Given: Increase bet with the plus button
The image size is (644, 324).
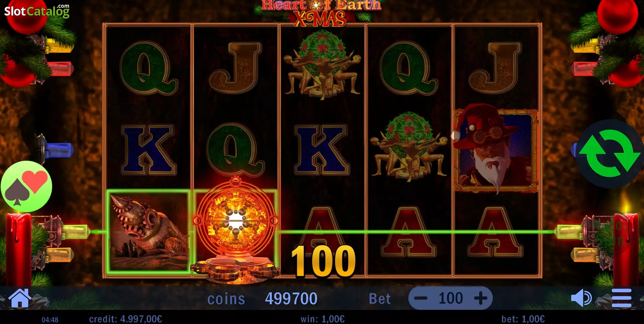Looking at the screenshot, I should pos(480,298).
